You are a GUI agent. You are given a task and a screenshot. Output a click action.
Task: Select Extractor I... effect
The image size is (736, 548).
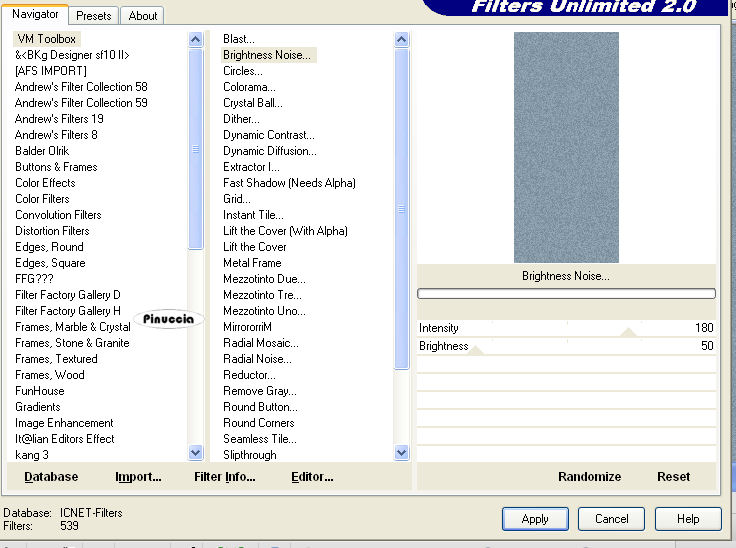(x=251, y=167)
